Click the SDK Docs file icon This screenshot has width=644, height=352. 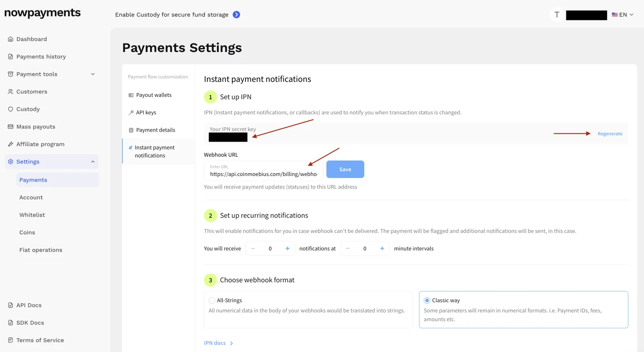click(10, 323)
